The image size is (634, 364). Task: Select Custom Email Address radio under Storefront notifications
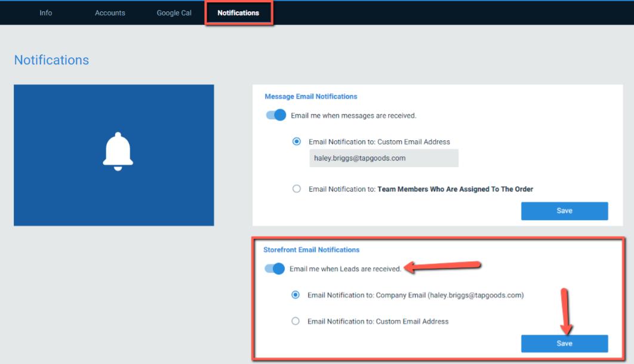point(296,321)
